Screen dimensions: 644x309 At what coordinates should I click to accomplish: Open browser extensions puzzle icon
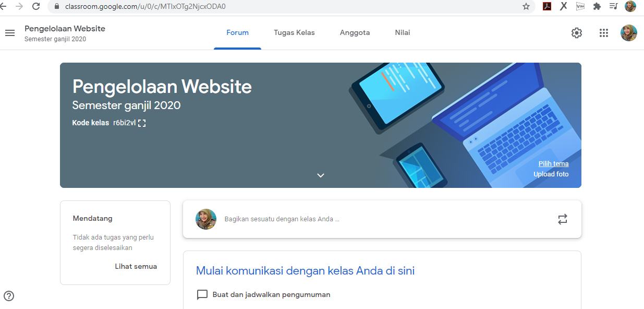point(597,6)
